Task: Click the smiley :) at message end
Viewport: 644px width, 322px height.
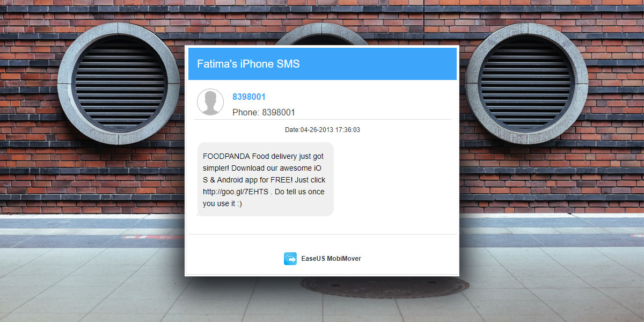Action: tap(238, 203)
